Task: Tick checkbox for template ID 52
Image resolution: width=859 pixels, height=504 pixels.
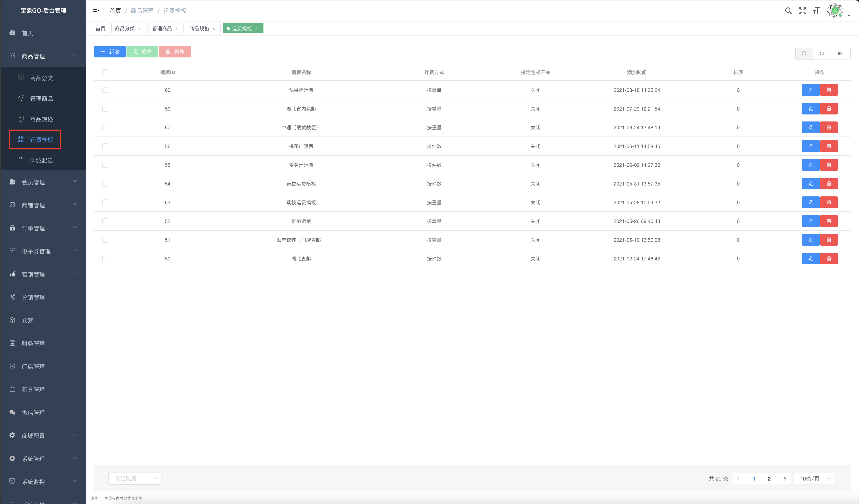Action: coord(105,221)
